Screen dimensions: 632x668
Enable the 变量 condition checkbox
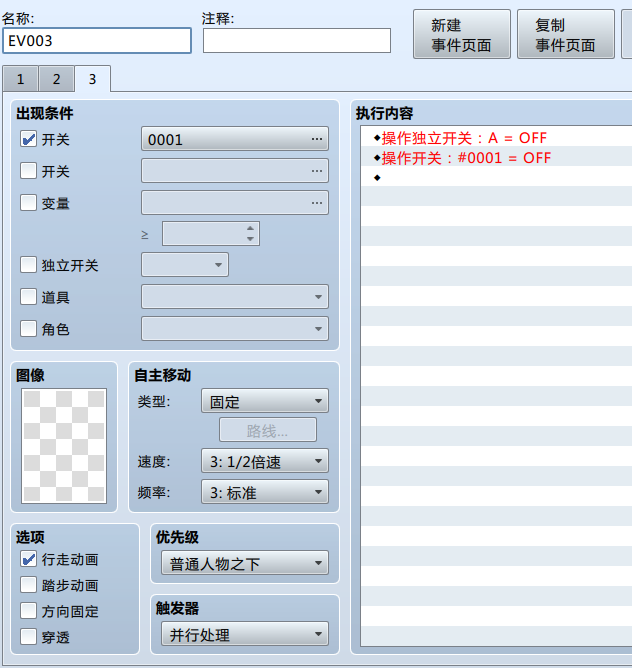(29, 203)
